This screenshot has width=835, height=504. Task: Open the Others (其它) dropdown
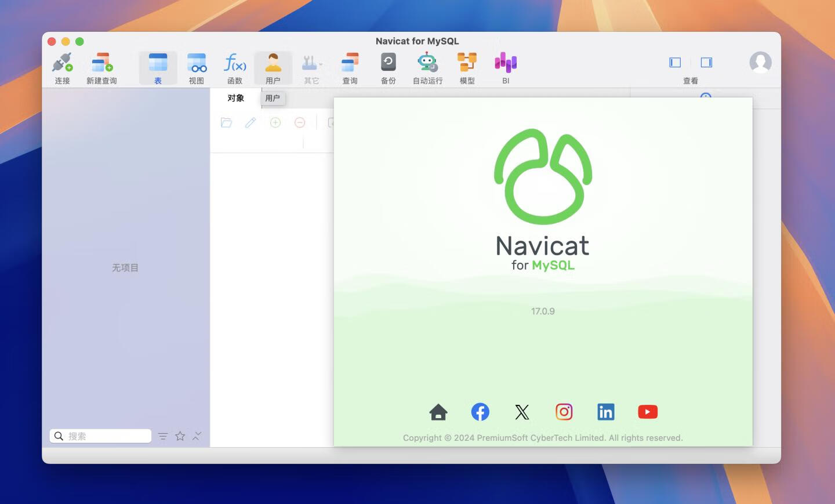click(x=312, y=68)
